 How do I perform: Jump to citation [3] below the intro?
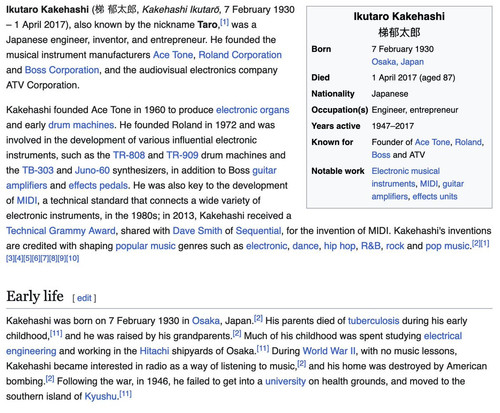point(10,258)
